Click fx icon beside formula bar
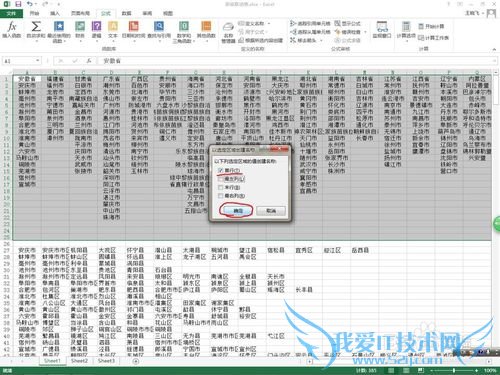 click(x=89, y=61)
